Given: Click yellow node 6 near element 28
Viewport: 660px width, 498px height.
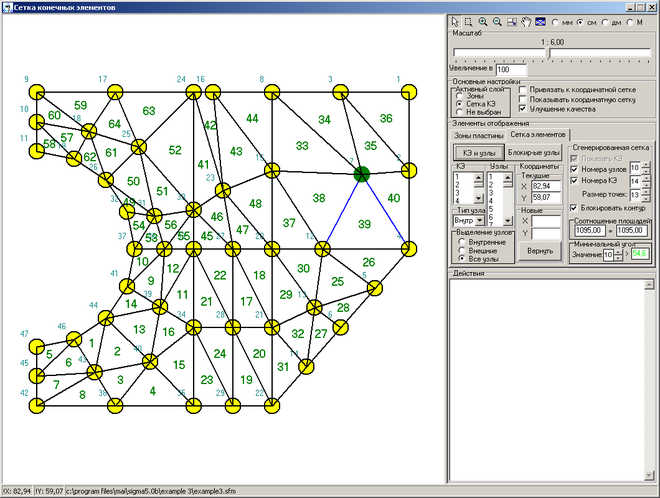Looking at the screenshot, I should (x=341, y=327).
